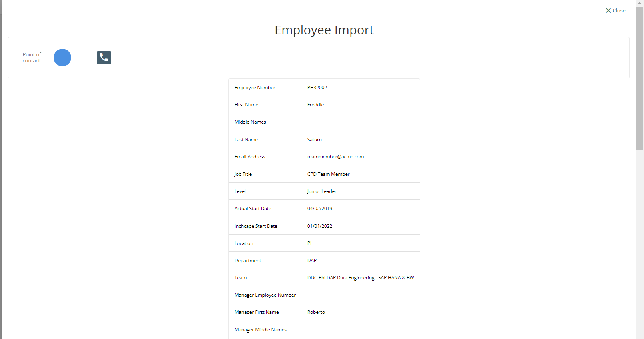Click the Location value PH
Viewport: 644px width, 339px height.
310,243
